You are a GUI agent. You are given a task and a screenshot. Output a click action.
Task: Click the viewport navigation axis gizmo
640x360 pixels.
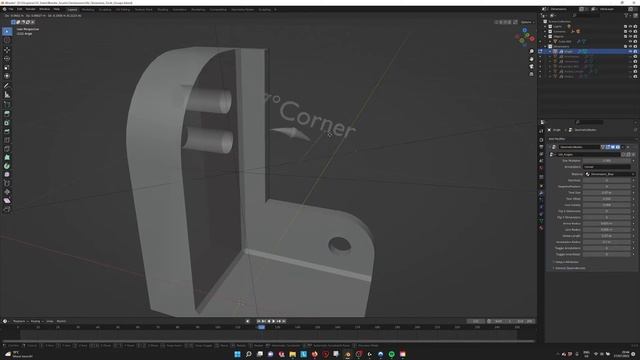[525, 38]
